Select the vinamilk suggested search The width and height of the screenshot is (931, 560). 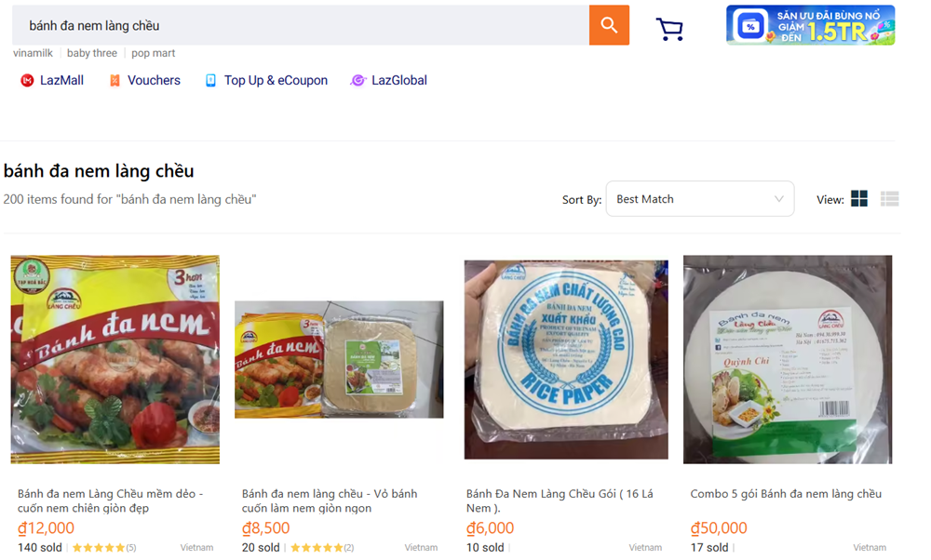33,54
